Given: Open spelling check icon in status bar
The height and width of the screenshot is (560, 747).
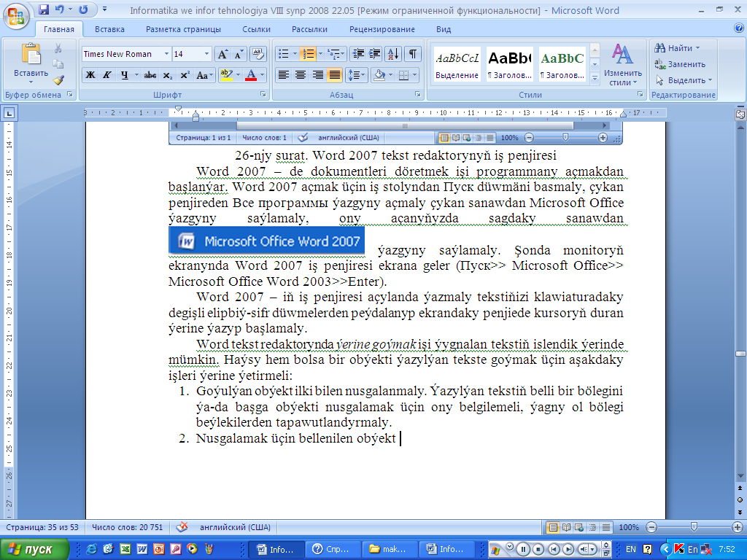Looking at the screenshot, I should [182, 527].
